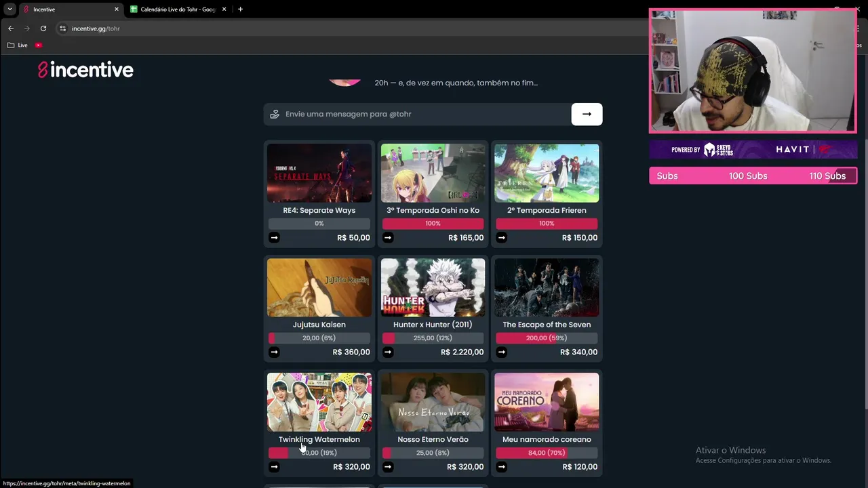Click the R$ 50,00 goal amount

point(353,237)
